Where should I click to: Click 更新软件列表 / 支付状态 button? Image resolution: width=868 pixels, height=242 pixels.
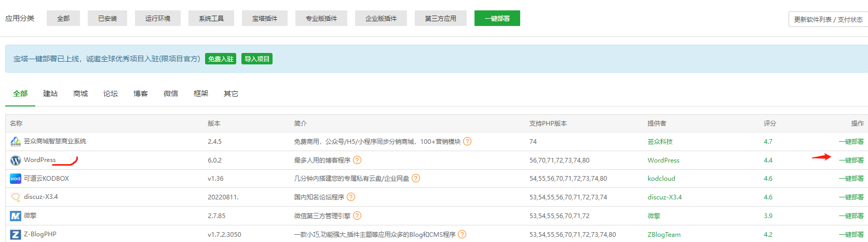coord(828,19)
